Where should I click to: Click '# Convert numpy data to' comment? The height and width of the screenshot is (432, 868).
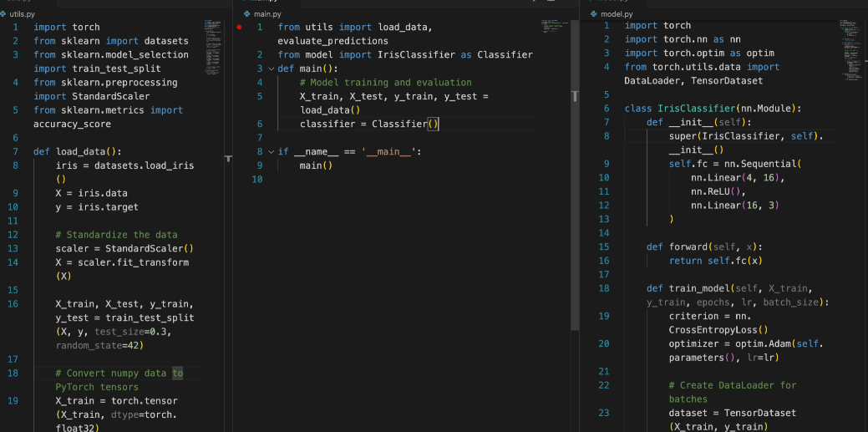(119, 374)
